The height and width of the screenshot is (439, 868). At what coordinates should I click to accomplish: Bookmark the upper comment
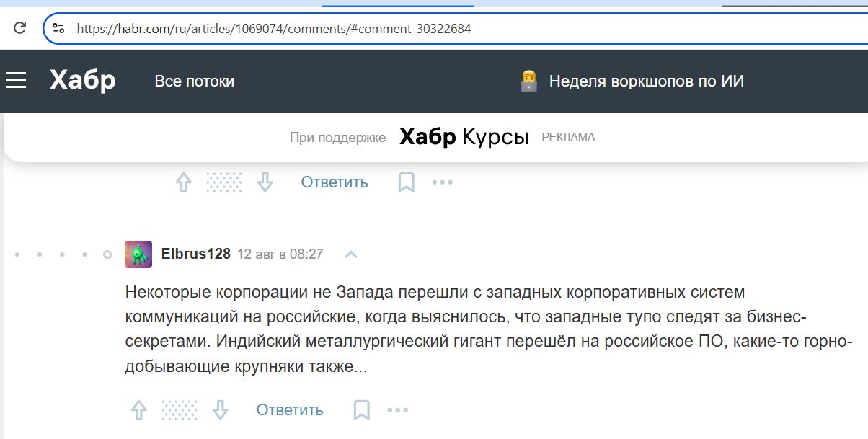pyautogui.click(x=407, y=182)
